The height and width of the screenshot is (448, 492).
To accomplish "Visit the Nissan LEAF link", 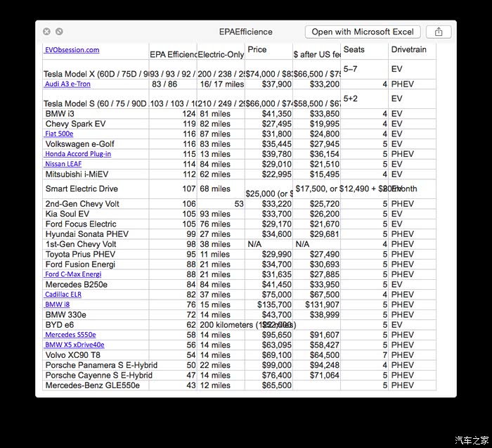I will point(63,164).
